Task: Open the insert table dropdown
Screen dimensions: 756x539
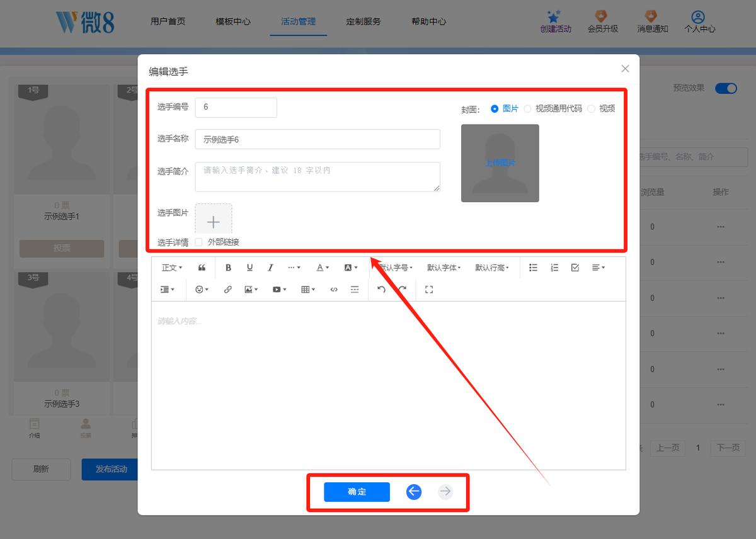Action: click(x=308, y=290)
